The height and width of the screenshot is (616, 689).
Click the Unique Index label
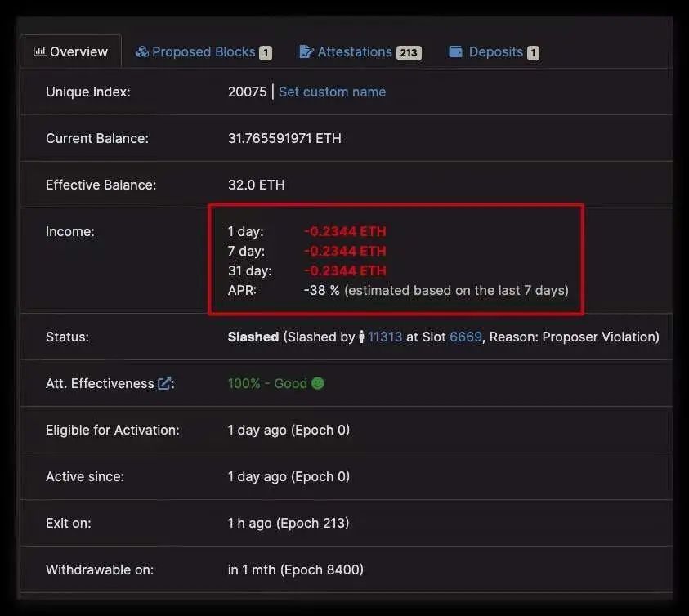pyautogui.click(x=88, y=92)
